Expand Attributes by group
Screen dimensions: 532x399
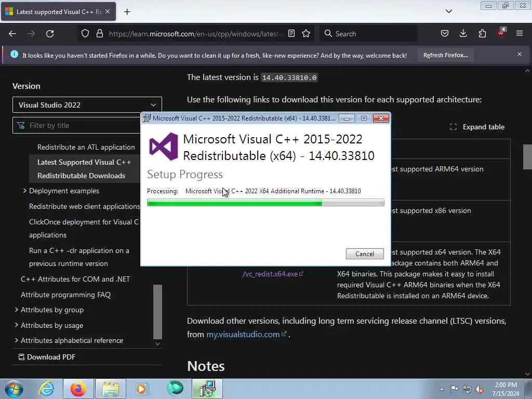[16, 310]
